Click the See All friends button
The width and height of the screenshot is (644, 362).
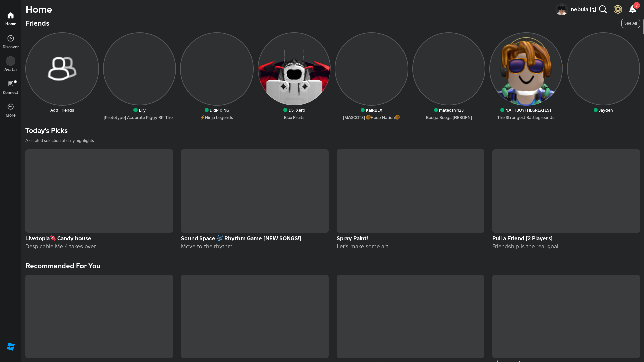631,23
